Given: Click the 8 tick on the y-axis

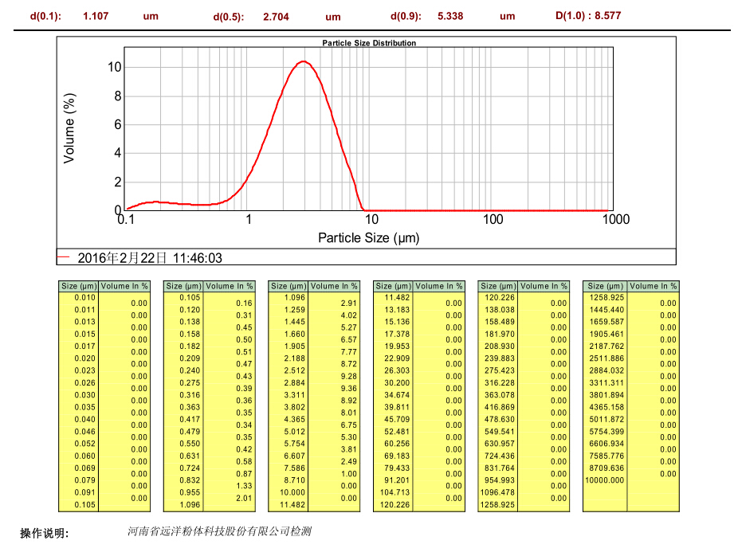Looking at the screenshot, I should point(116,96).
